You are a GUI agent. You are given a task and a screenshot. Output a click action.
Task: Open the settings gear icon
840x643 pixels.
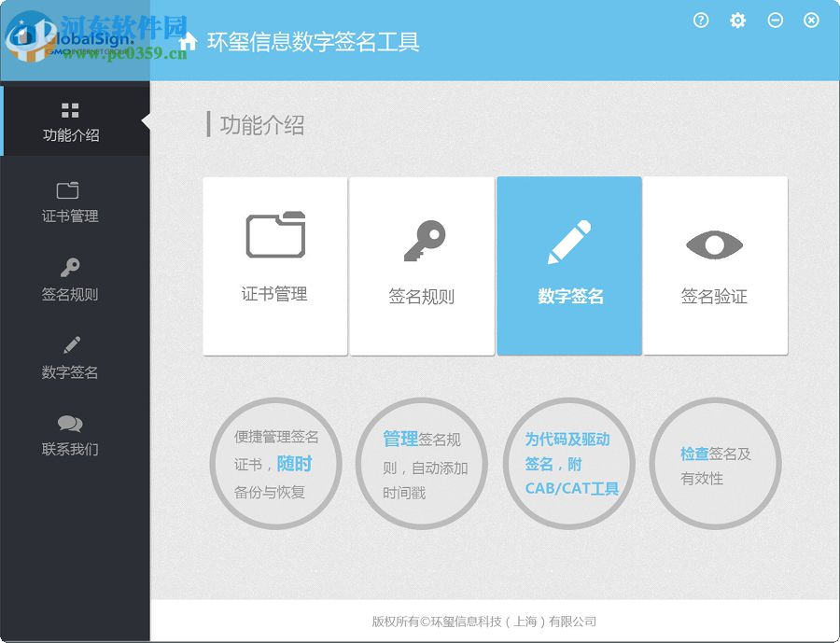click(737, 21)
